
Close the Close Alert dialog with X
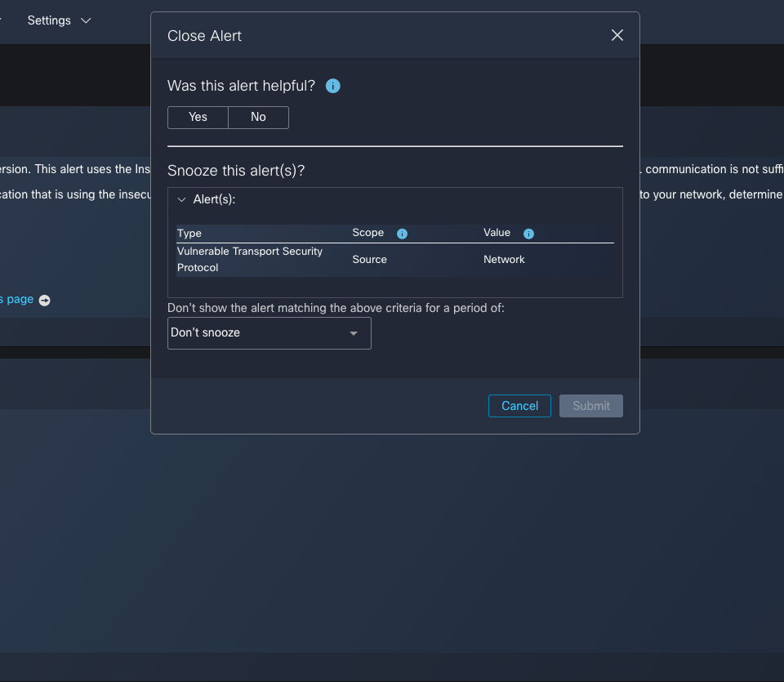[617, 35]
